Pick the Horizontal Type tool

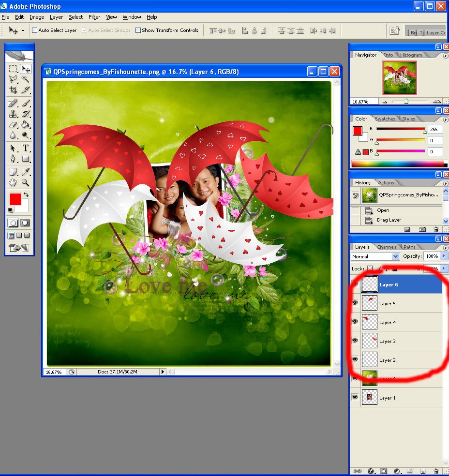26,148
